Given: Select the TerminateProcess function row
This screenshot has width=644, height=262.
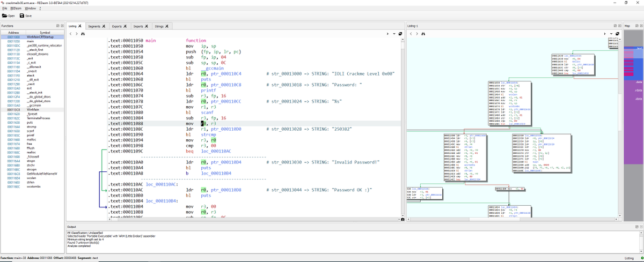Looking at the screenshot, I should 32,118.
